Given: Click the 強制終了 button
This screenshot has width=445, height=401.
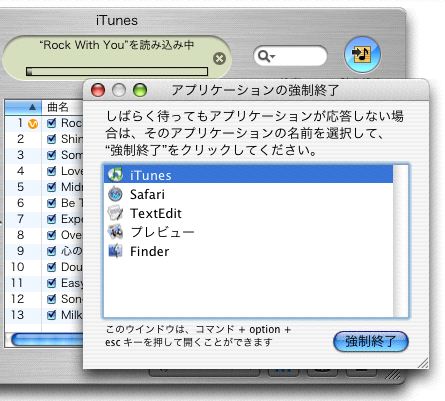Looking at the screenshot, I should point(371,341).
